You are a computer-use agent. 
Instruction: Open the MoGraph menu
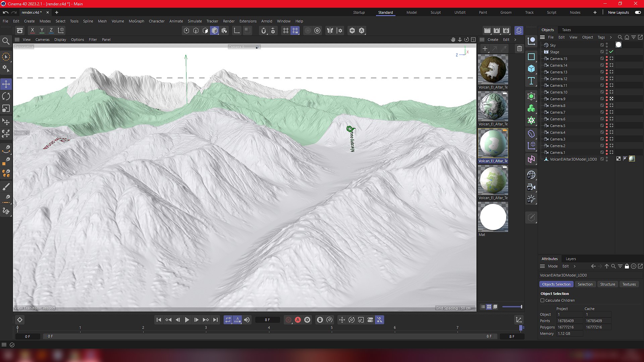tap(137, 21)
